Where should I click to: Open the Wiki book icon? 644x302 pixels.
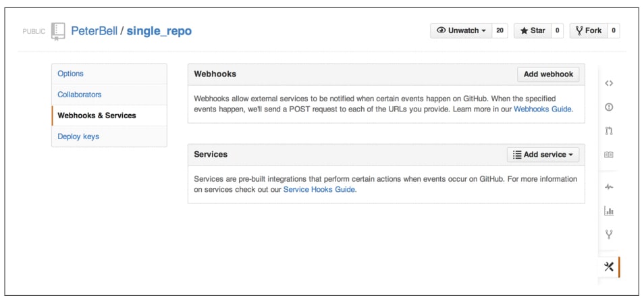[x=609, y=155]
